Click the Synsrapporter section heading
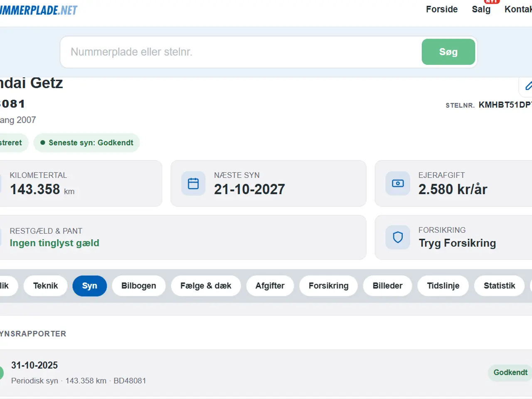Image resolution: width=532 pixels, height=399 pixels. (33, 334)
